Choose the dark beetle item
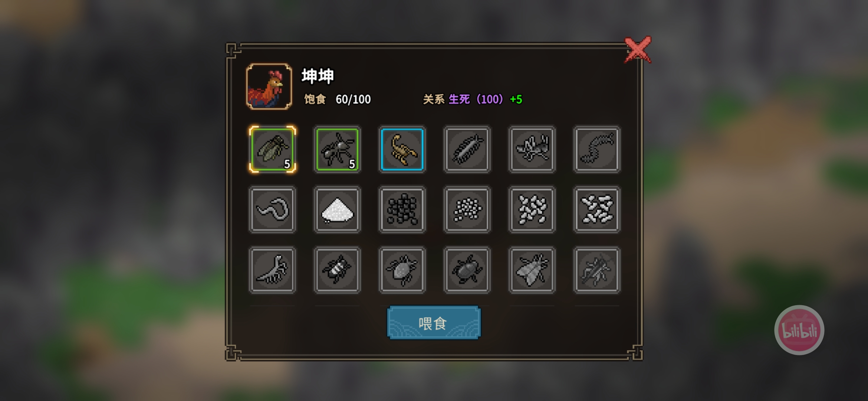Image resolution: width=868 pixels, height=401 pixels. (467, 270)
